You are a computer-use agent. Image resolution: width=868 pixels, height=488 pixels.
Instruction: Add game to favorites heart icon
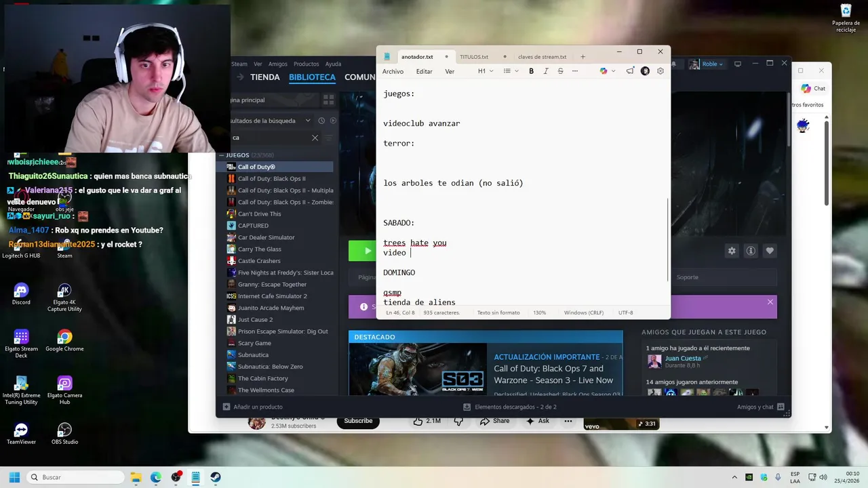tap(770, 251)
